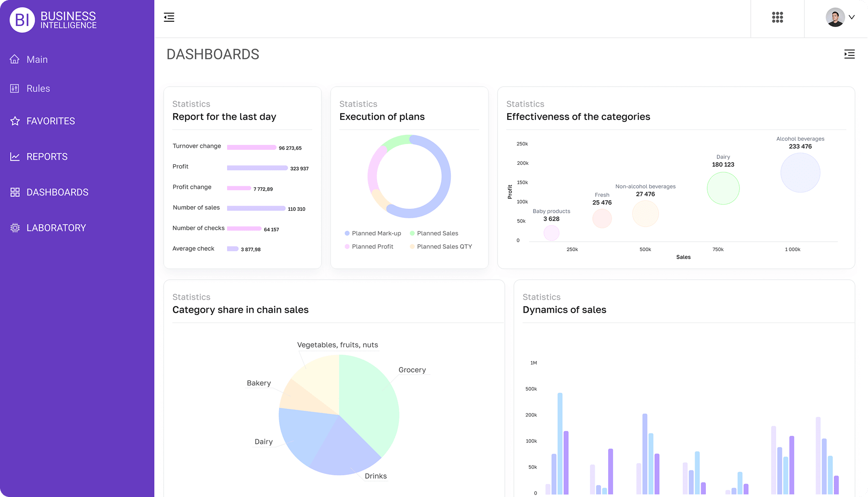The width and height of the screenshot is (868, 497).
Task: Expand the user profile dropdown arrow
Action: (x=852, y=17)
